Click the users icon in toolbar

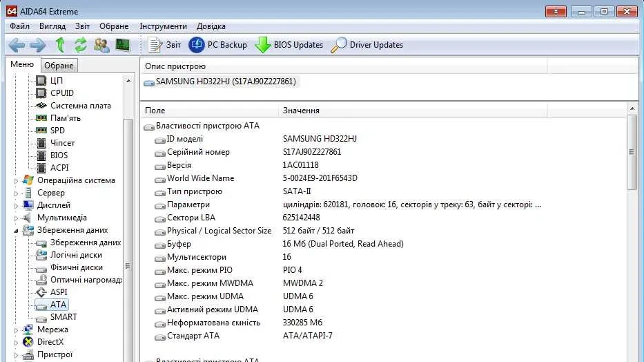pyautogui.click(x=101, y=45)
